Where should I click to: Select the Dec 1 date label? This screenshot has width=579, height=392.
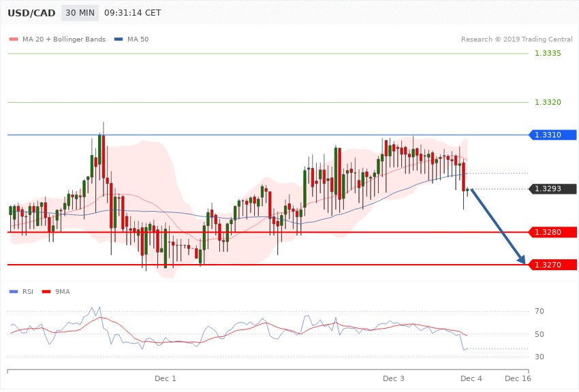click(166, 378)
